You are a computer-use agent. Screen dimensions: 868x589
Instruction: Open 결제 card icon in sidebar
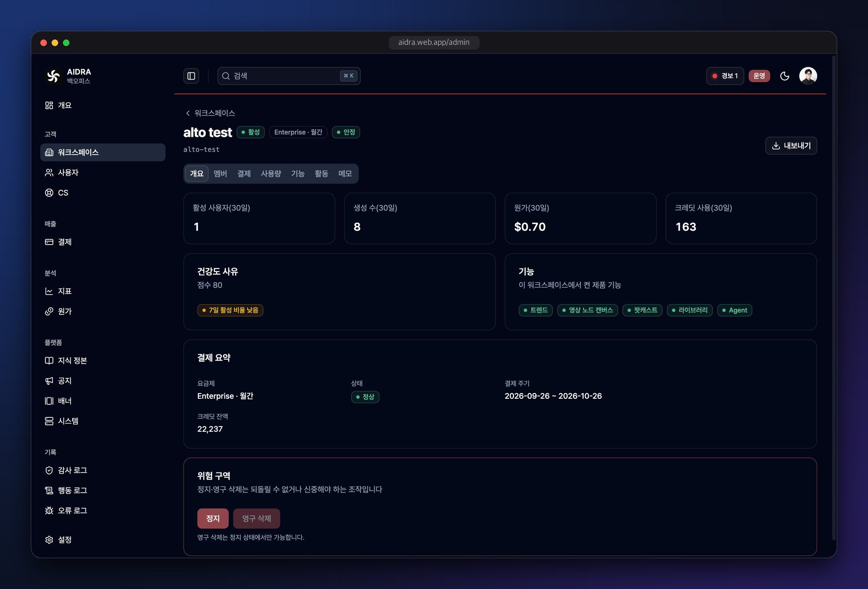(x=49, y=242)
